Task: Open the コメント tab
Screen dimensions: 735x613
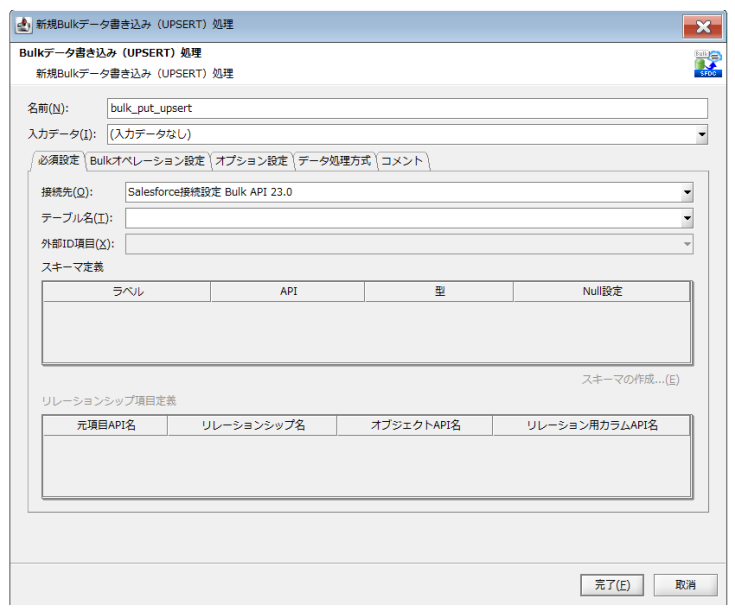Action: (x=402, y=161)
